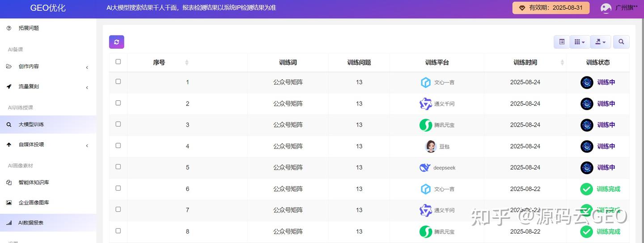Open the table search magnifier icon
The image size is (644, 243).
[621, 42]
